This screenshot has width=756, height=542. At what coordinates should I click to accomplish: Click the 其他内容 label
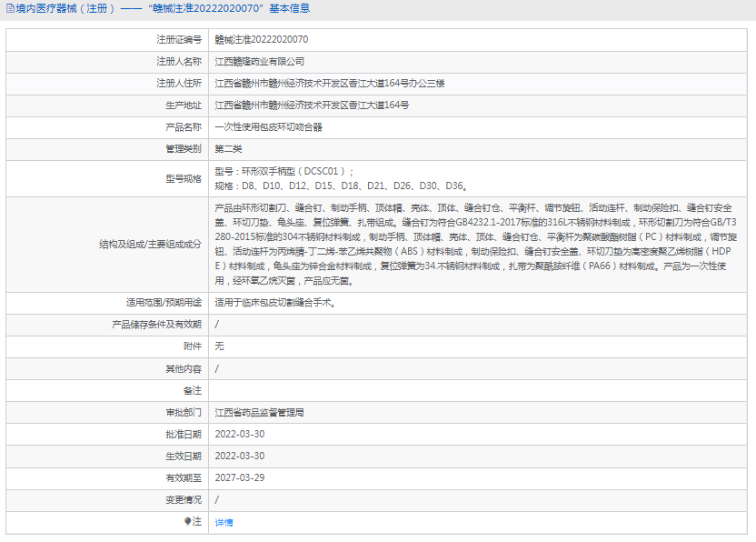click(184, 368)
